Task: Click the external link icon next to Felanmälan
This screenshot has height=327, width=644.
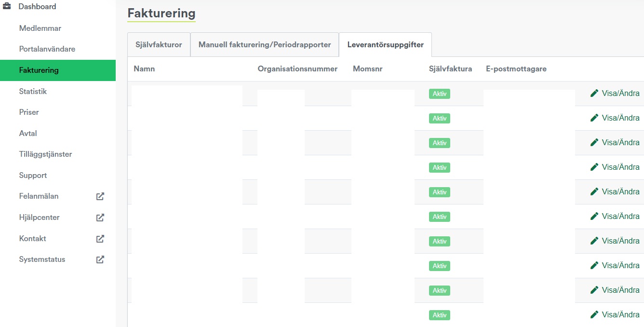Action: pyautogui.click(x=100, y=196)
